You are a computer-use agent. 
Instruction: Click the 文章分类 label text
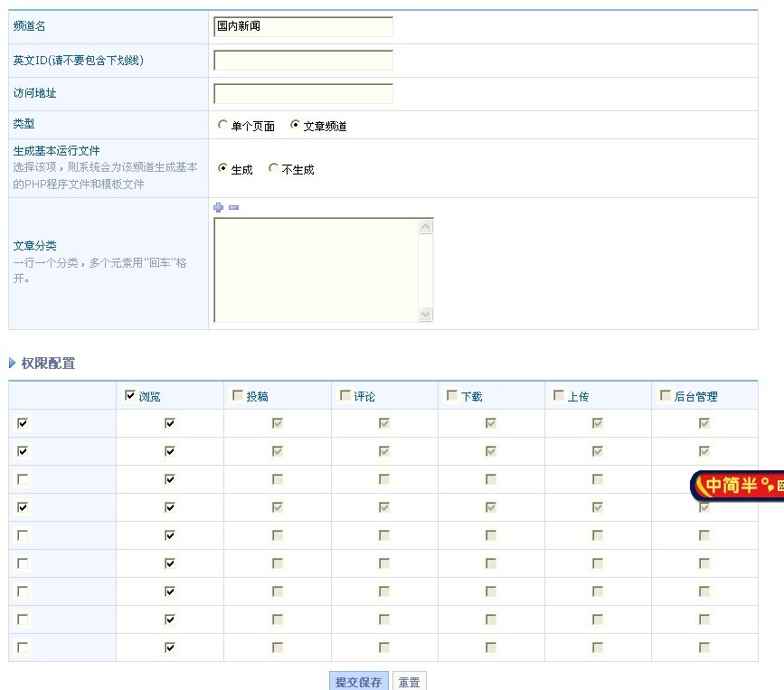click(x=35, y=245)
